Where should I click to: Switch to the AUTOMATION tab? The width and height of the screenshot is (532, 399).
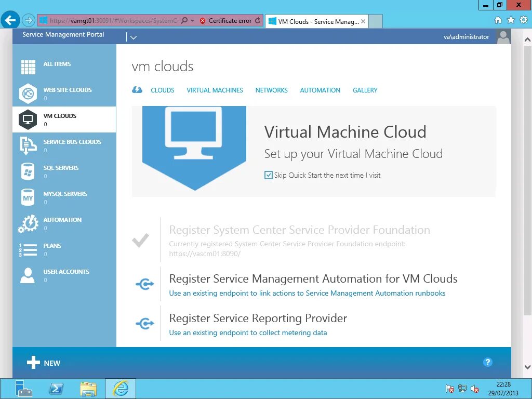click(320, 90)
